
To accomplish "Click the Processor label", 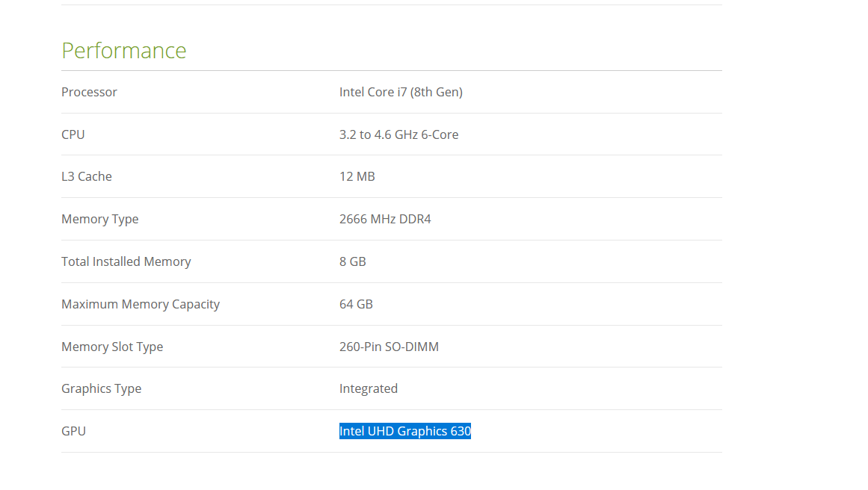I will (89, 92).
